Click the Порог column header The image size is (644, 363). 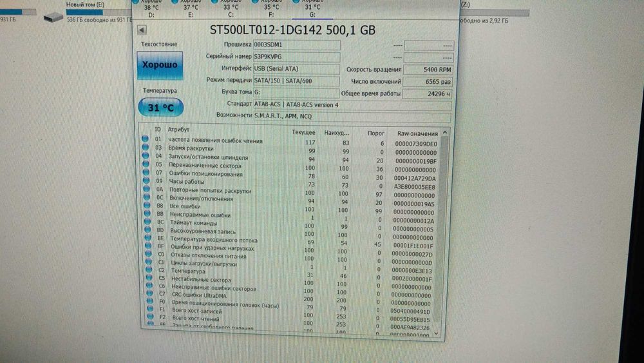click(376, 133)
